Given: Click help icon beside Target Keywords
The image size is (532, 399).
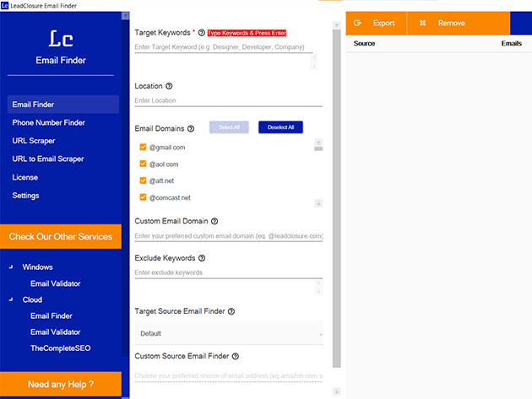Looking at the screenshot, I should (201, 33).
